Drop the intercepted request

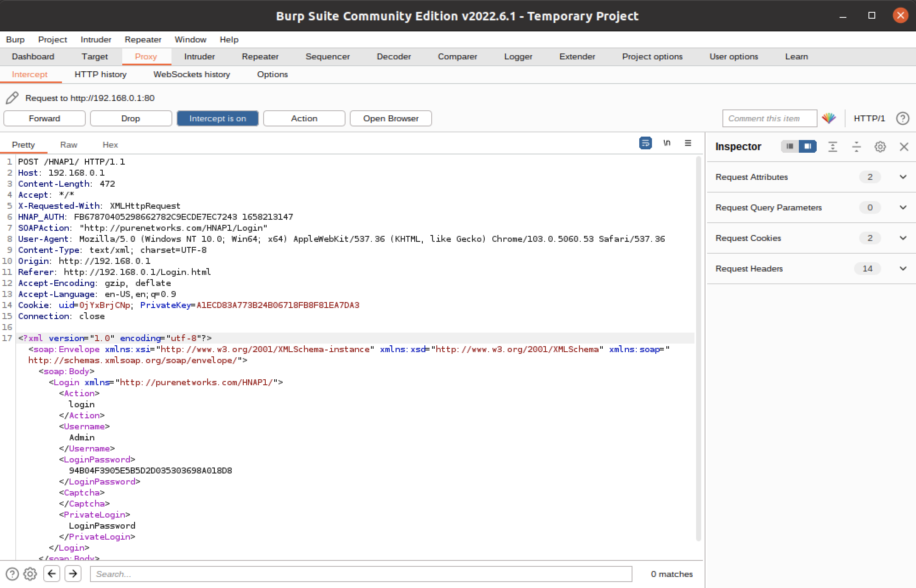point(131,118)
